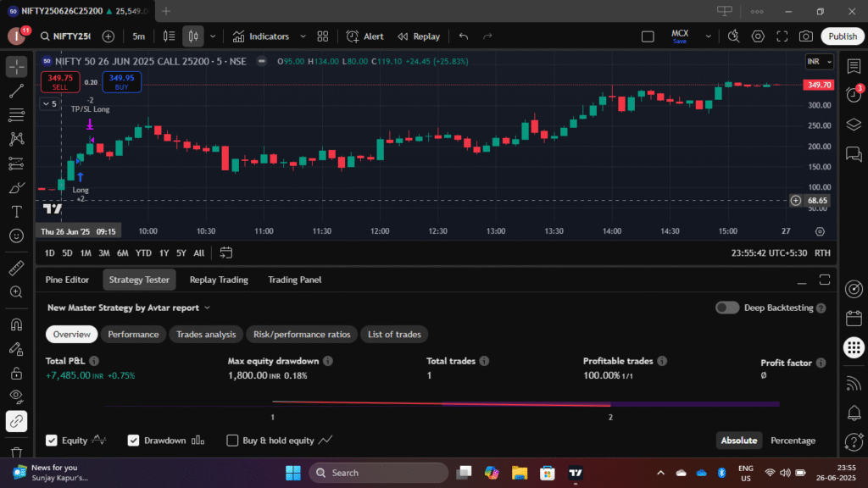Click the Publish button

coord(842,36)
